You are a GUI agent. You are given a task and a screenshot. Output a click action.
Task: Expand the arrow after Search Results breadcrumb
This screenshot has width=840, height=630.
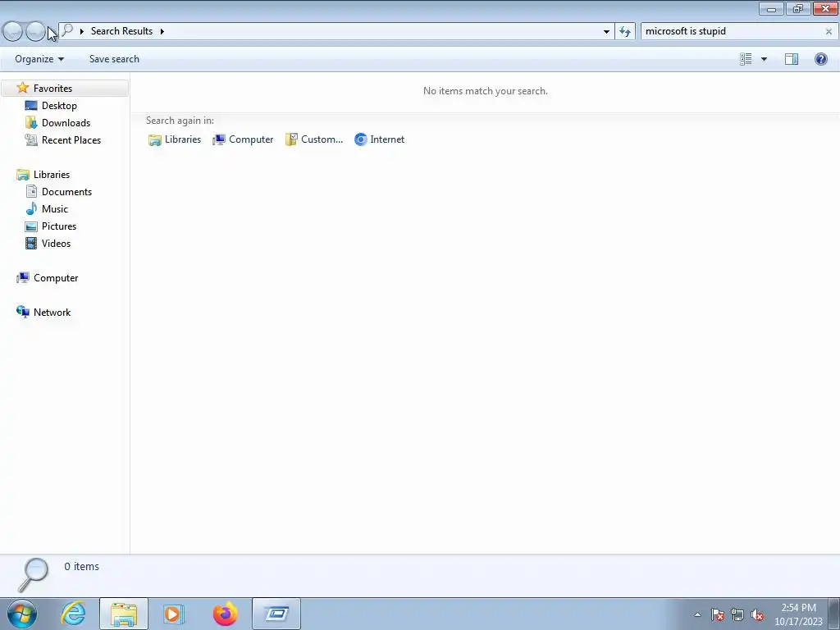coord(162,31)
